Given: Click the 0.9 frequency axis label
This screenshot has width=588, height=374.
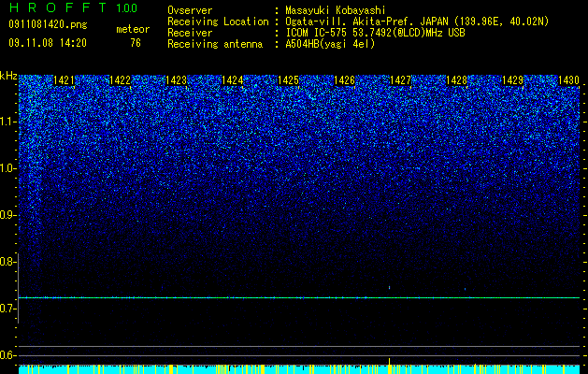Looking at the screenshot, I should [7, 215].
